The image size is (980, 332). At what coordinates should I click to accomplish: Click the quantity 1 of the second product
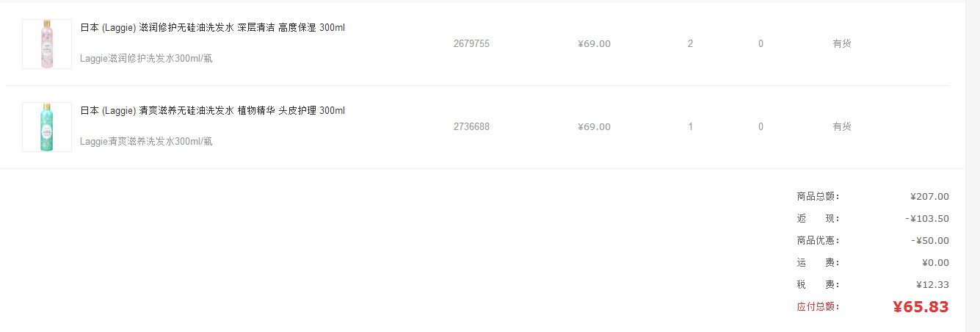click(x=690, y=127)
